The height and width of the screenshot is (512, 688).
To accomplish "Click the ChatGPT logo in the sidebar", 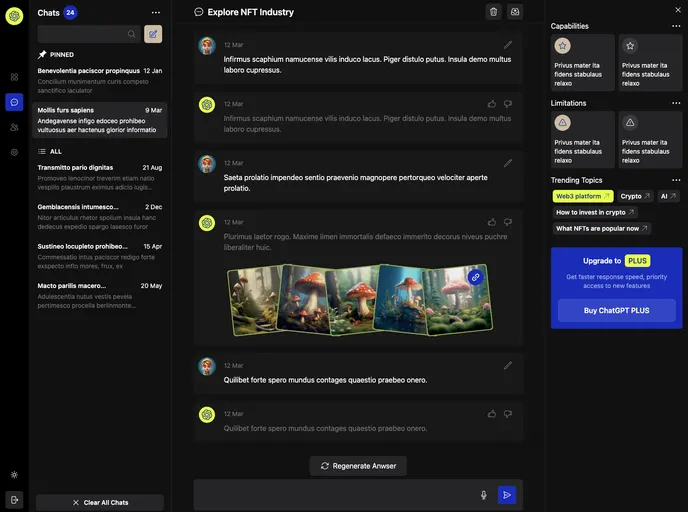I will point(14,16).
